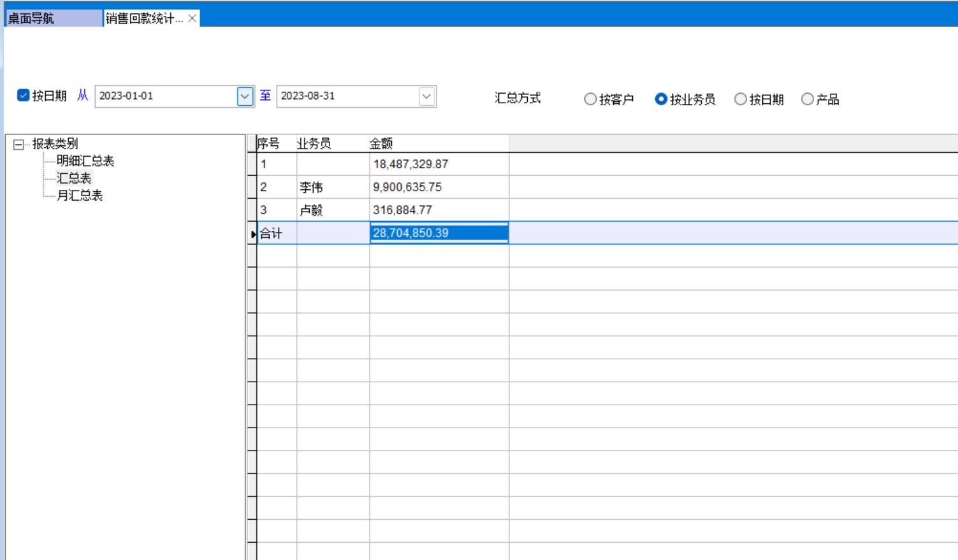Image resolution: width=958 pixels, height=560 pixels.
Task: Select 按业务员 summary radio button
Action: 661,99
